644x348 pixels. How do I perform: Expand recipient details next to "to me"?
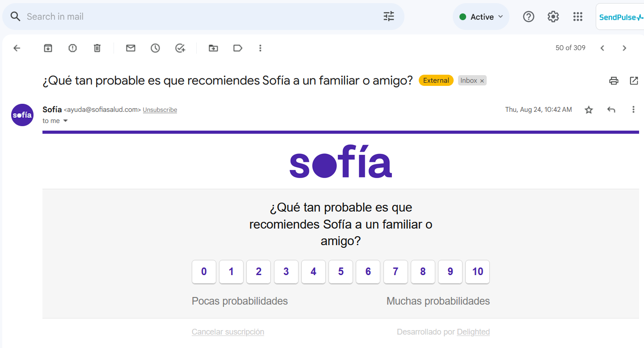pos(65,121)
